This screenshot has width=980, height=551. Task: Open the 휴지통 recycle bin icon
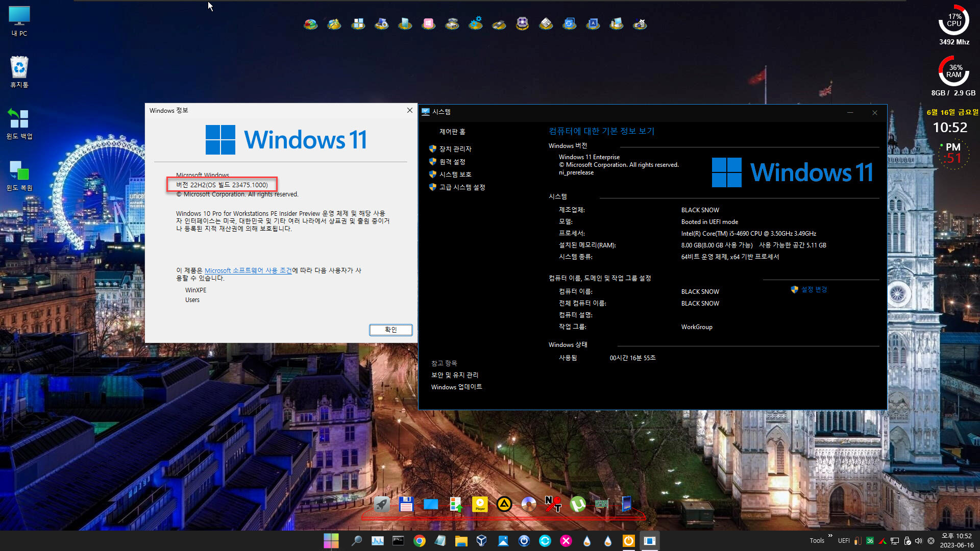tap(19, 72)
